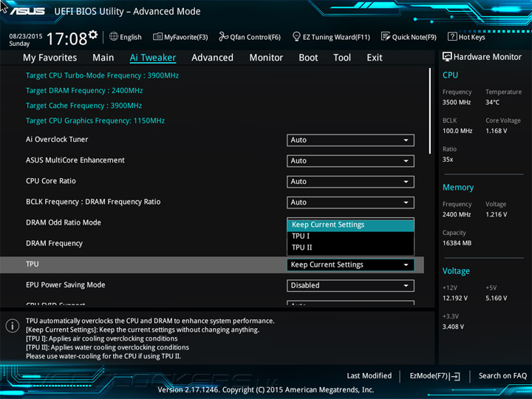
Task: Switch to the Main tab
Action: 103,58
